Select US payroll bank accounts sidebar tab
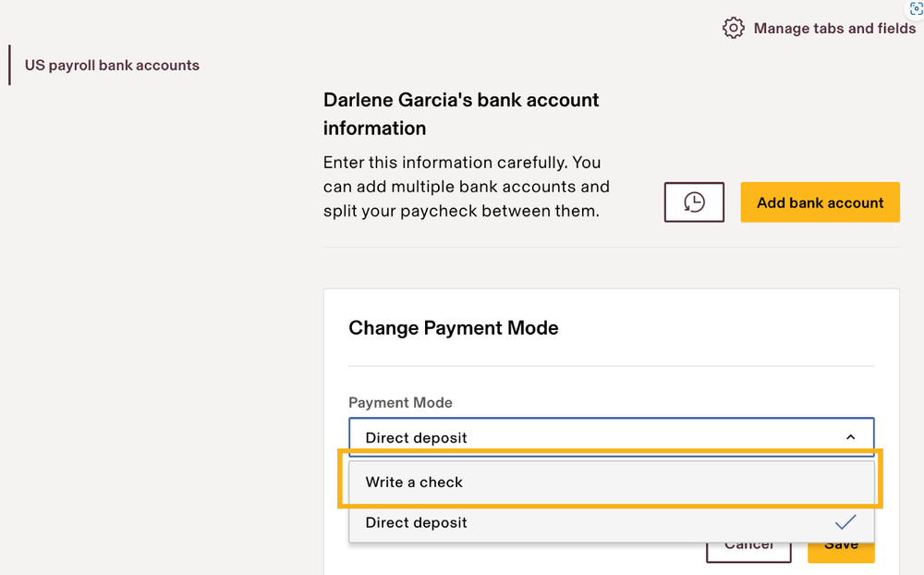924x575 pixels. (x=112, y=66)
